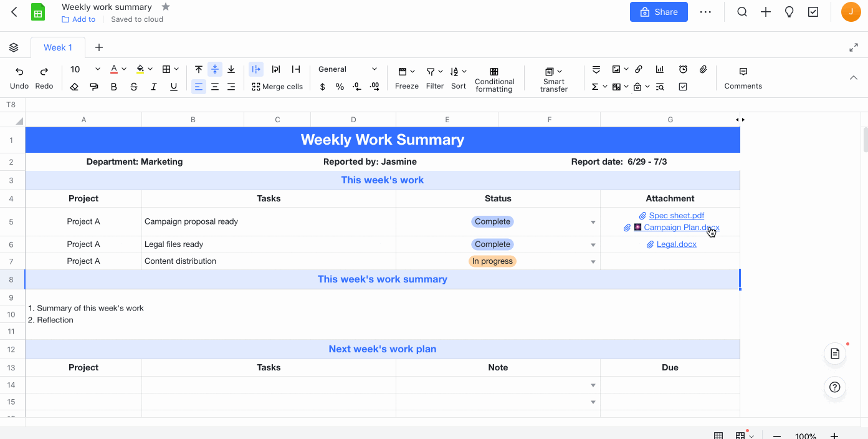The image size is (868, 439).
Task: Apply strikethrough text formatting
Action: [x=133, y=87]
